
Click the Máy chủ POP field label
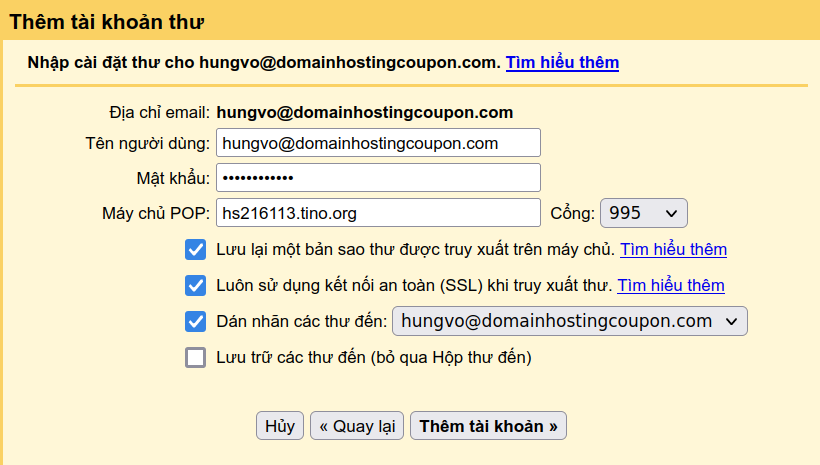tap(156, 213)
